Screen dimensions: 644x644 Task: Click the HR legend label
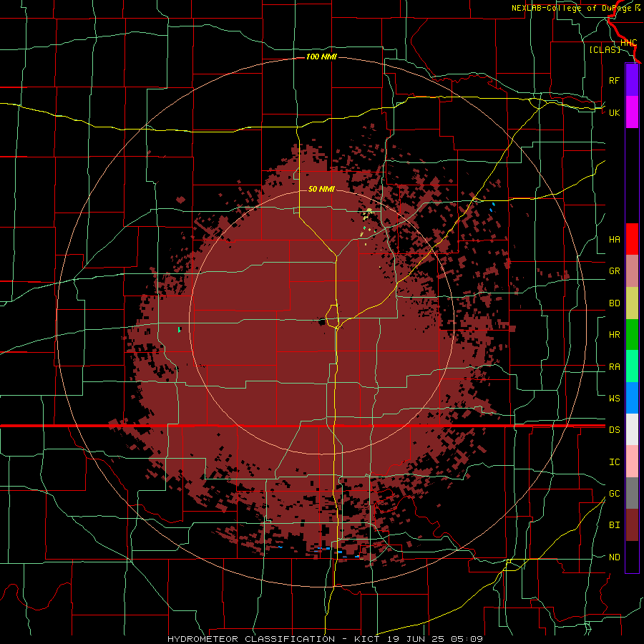(x=614, y=335)
